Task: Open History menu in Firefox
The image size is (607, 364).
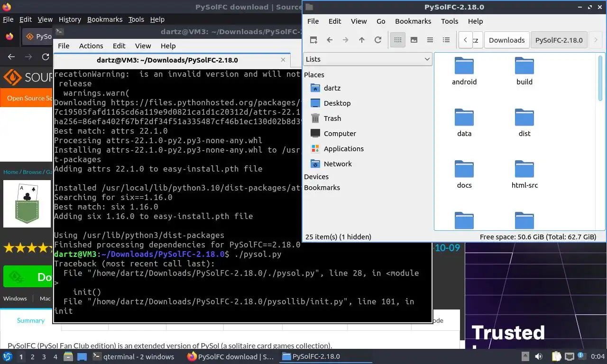Action: [70, 19]
